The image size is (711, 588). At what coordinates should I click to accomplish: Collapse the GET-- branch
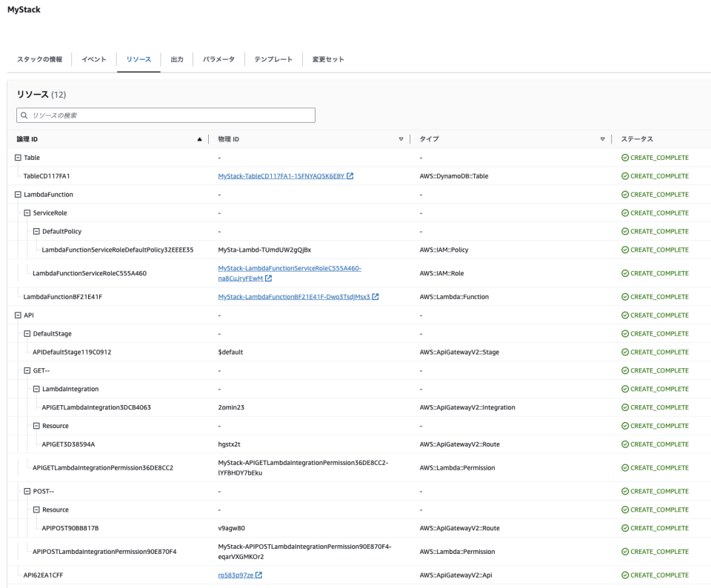27,370
